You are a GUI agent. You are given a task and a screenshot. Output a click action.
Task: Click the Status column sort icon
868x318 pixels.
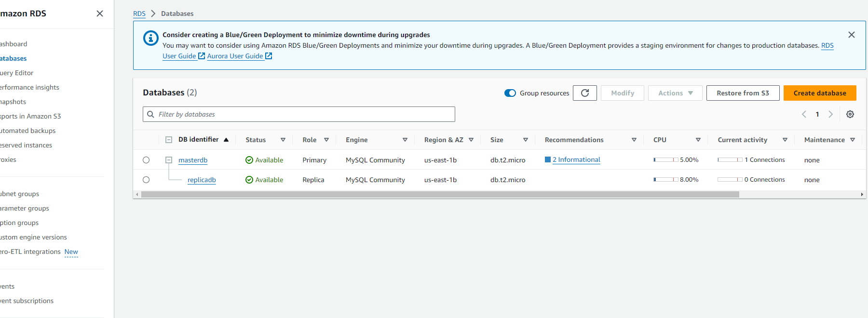click(283, 140)
